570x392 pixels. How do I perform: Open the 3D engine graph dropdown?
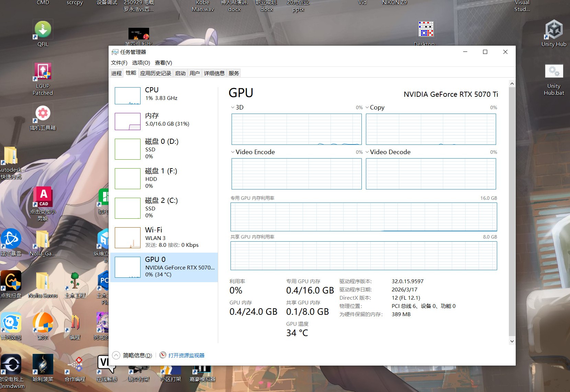[x=233, y=107]
